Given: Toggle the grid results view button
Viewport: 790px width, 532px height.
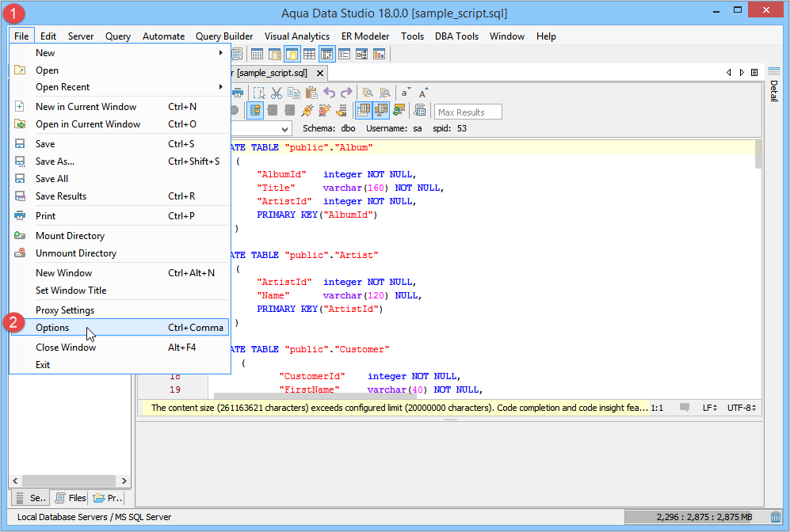Looking at the screenshot, I should [364, 111].
